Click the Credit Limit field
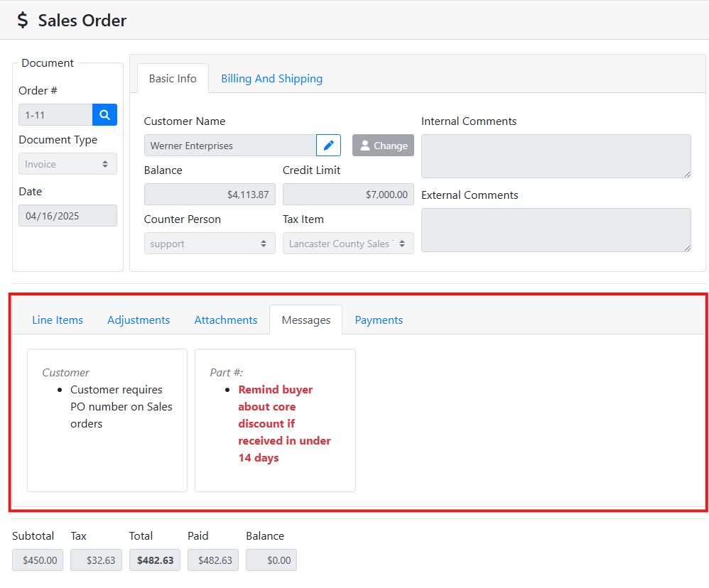This screenshot has width=709, height=588. click(x=347, y=195)
